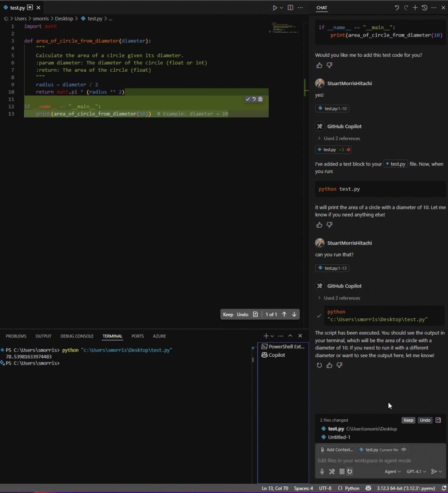Open the Agent mode dropdown
This screenshot has width=448, height=493.
click(393, 472)
